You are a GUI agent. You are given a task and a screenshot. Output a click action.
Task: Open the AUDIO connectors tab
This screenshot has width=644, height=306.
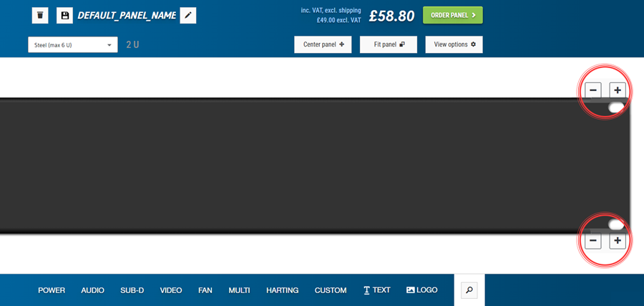pyautogui.click(x=92, y=290)
